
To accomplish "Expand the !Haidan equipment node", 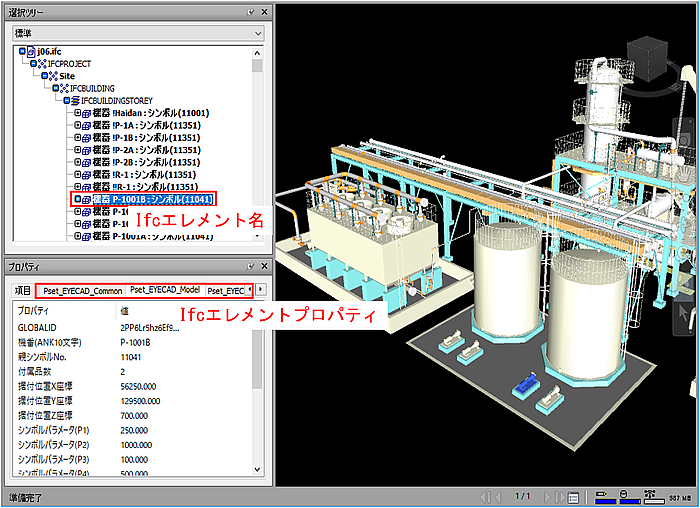I will coord(77,113).
